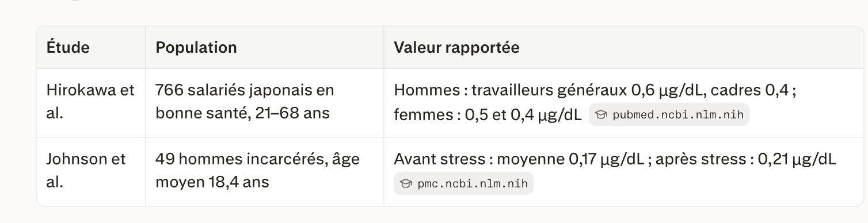
Task: Select the Valeur rapportée column header
Action: click(x=456, y=47)
